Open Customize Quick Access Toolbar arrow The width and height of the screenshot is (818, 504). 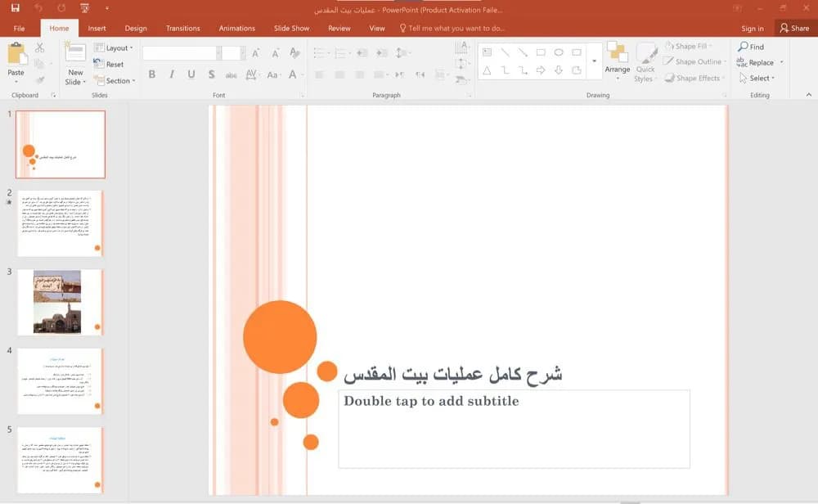tap(107, 8)
